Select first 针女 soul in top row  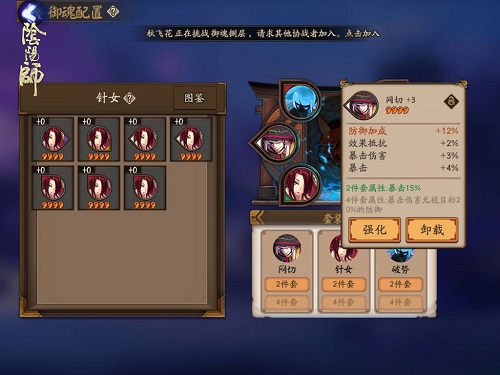(x=53, y=139)
